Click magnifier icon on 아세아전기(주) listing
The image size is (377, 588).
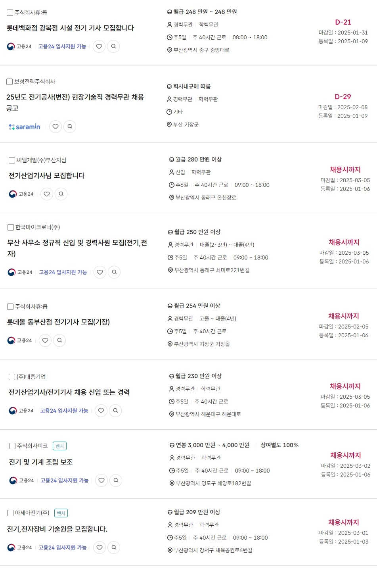[x=114, y=548]
